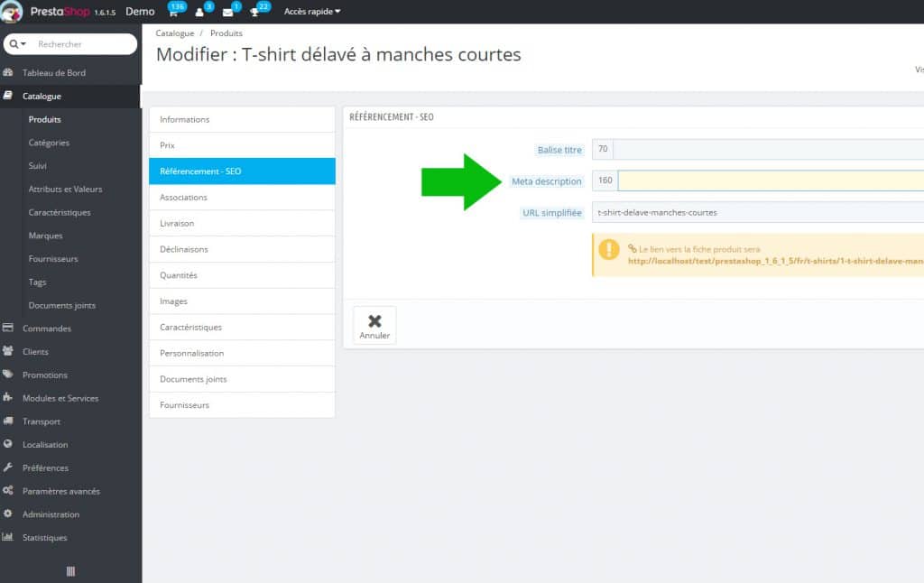The height and width of the screenshot is (583, 924).
Task: Go to Catalogue breadcrumb link
Action: pyautogui.click(x=175, y=33)
